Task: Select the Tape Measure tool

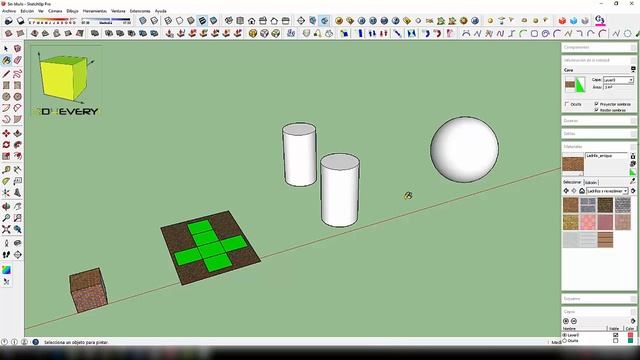Action: 6,170
